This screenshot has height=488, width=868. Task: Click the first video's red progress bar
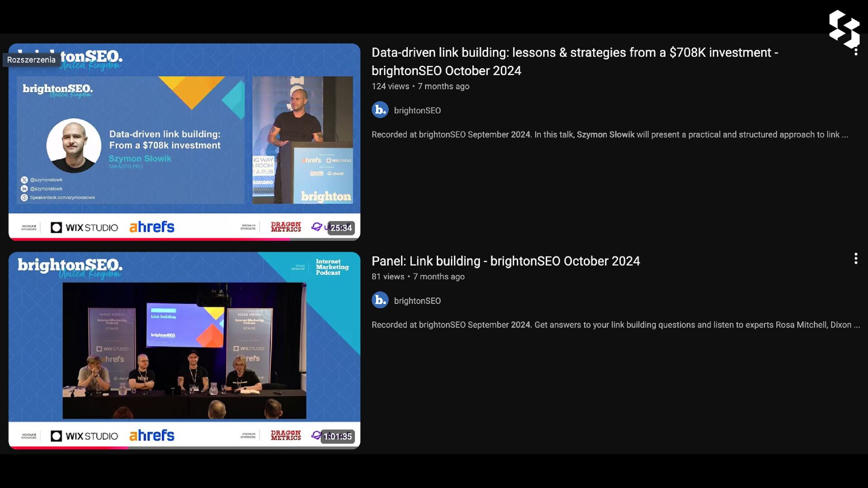coord(149,239)
